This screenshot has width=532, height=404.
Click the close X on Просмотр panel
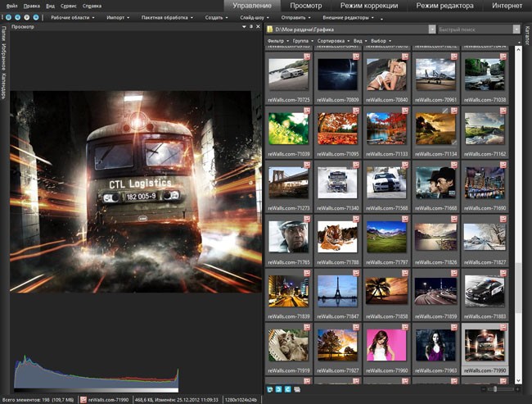pyautogui.click(x=259, y=27)
